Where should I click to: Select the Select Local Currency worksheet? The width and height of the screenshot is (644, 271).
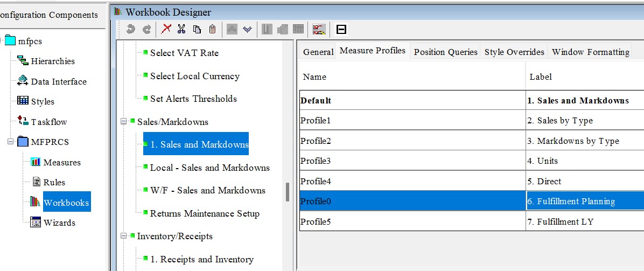tap(195, 76)
